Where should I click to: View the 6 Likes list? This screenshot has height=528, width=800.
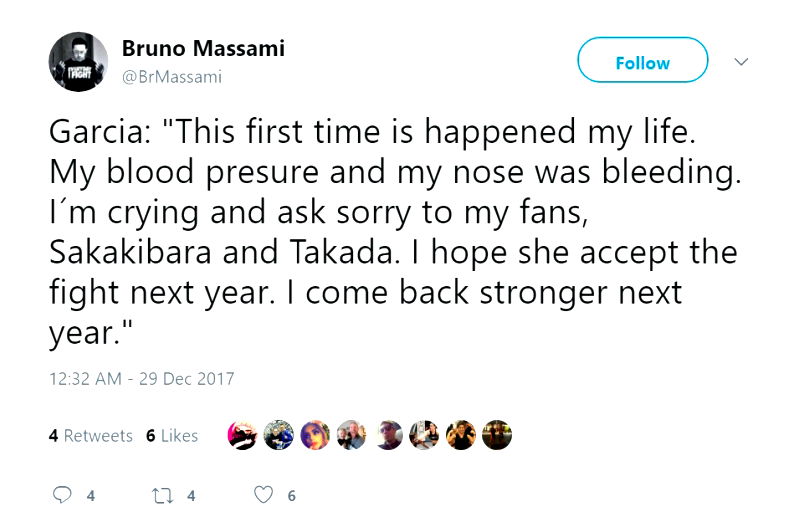pyautogui.click(x=172, y=435)
